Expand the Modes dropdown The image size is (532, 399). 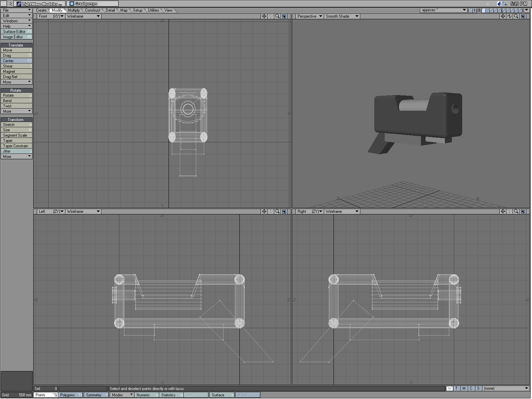[x=122, y=395]
